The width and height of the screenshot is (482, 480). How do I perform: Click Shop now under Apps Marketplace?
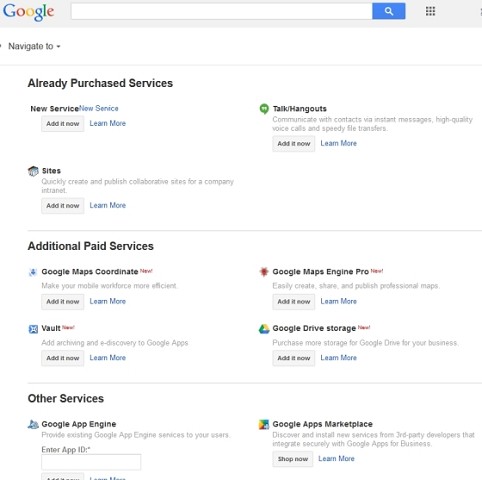pyautogui.click(x=293, y=459)
